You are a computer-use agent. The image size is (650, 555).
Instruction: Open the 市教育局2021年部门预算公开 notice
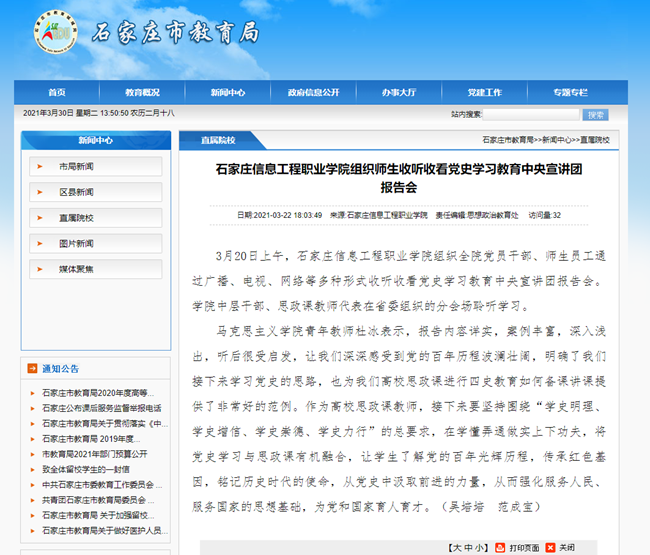coord(94,453)
